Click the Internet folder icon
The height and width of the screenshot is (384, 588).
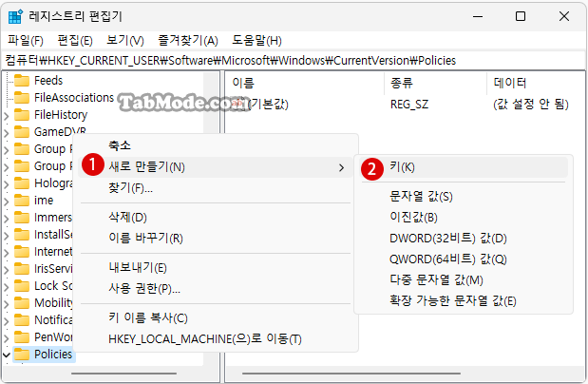pos(22,252)
